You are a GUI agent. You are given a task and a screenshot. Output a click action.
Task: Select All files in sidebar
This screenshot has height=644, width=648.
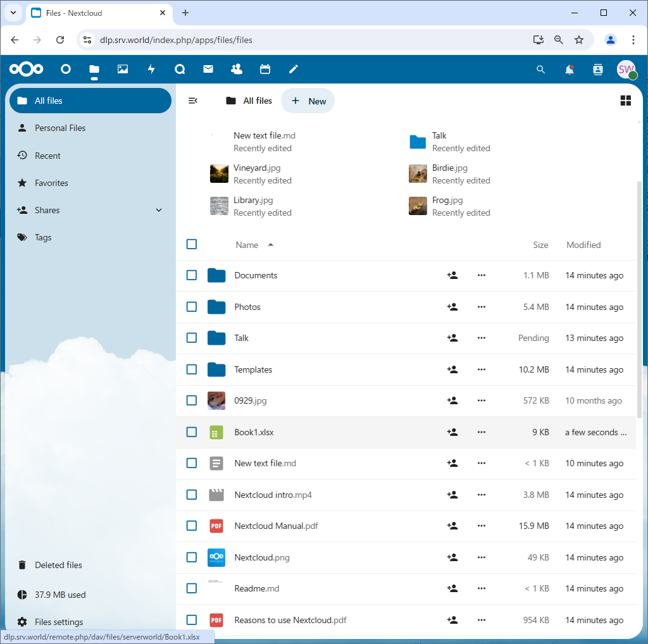pos(90,101)
